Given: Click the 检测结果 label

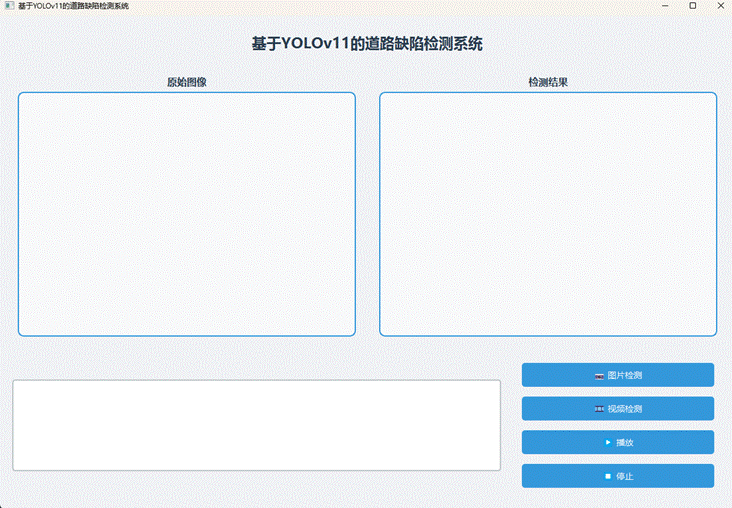Looking at the screenshot, I should click(548, 82).
